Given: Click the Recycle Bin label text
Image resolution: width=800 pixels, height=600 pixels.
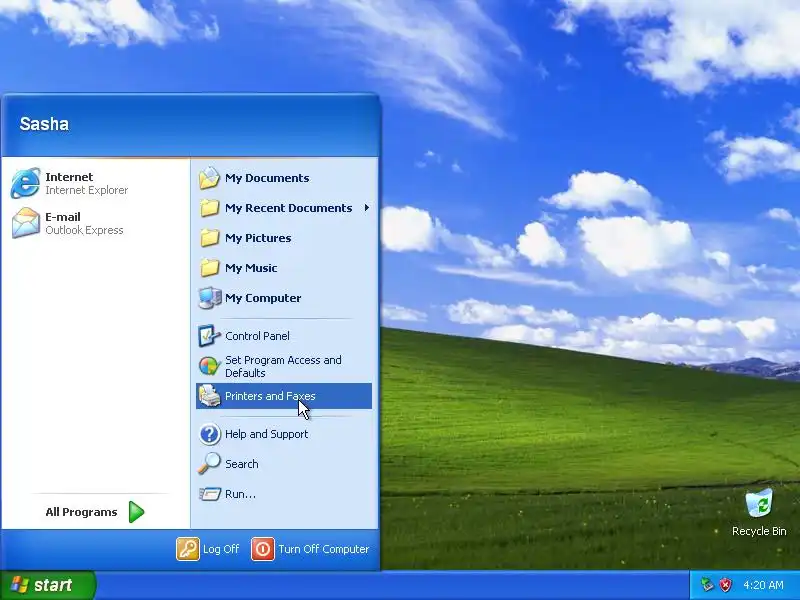Looking at the screenshot, I should click(759, 531).
